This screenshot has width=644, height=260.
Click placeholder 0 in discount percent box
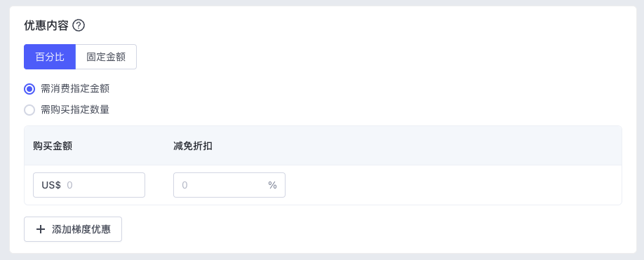tap(185, 185)
